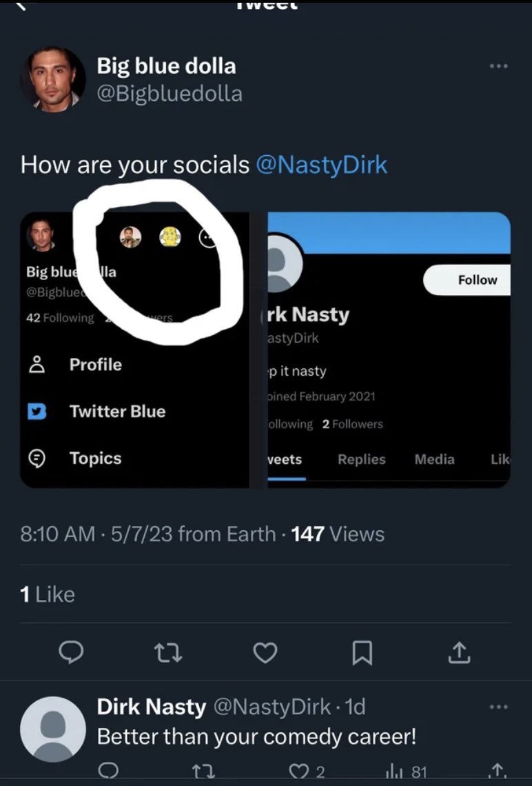View who liked via 1 Like
The width and height of the screenshot is (532, 786).
[48, 594]
